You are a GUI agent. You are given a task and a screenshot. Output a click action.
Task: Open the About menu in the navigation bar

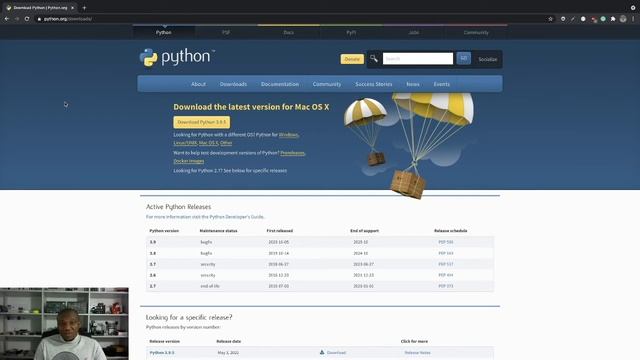coord(198,84)
